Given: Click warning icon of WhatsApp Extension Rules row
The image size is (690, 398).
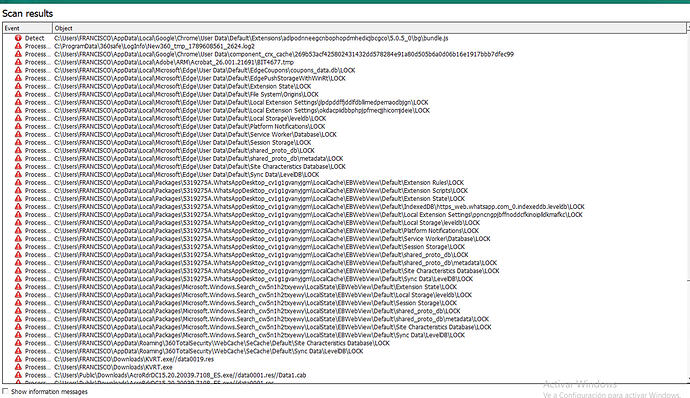Looking at the screenshot, I should tap(18, 182).
